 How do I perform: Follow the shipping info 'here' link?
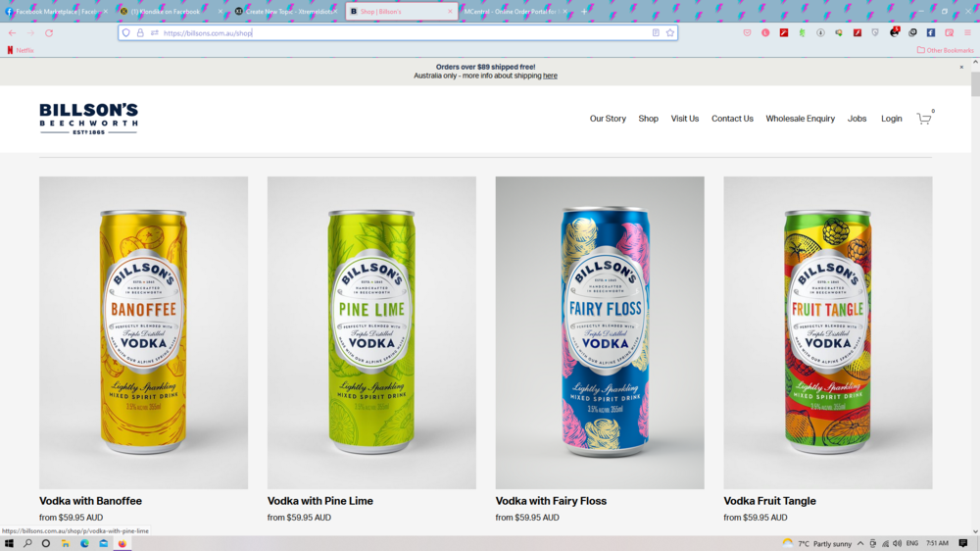(550, 75)
